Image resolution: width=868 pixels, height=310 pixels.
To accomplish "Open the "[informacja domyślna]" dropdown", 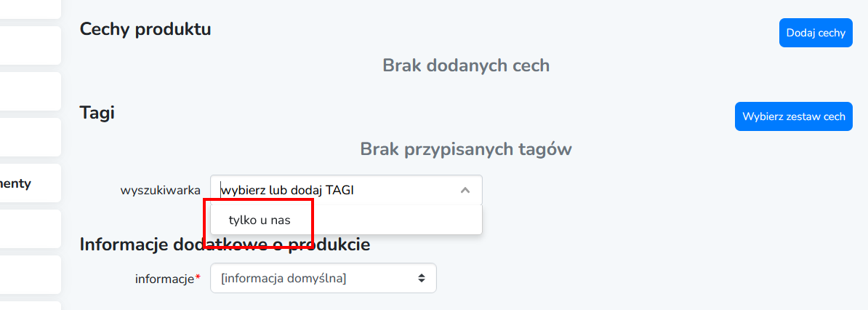I will coord(323,278).
